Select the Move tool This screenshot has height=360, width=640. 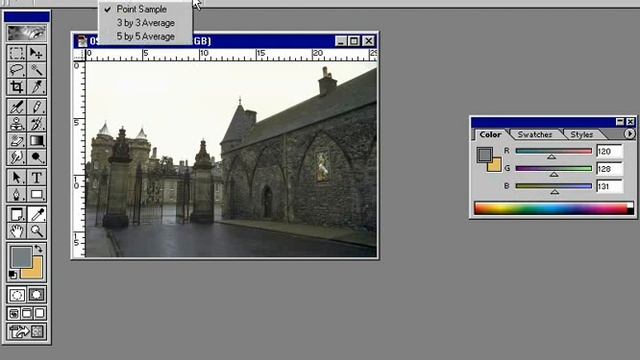[36, 53]
